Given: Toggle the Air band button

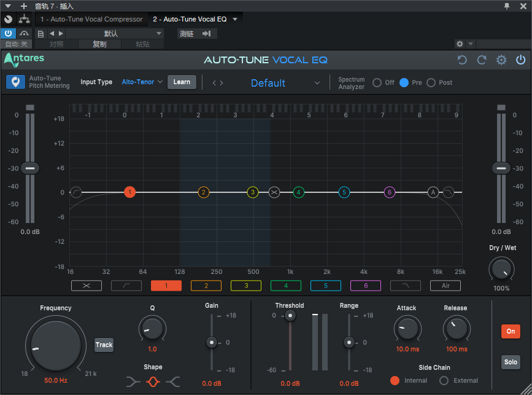Looking at the screenshot, I should pos(445,286).
